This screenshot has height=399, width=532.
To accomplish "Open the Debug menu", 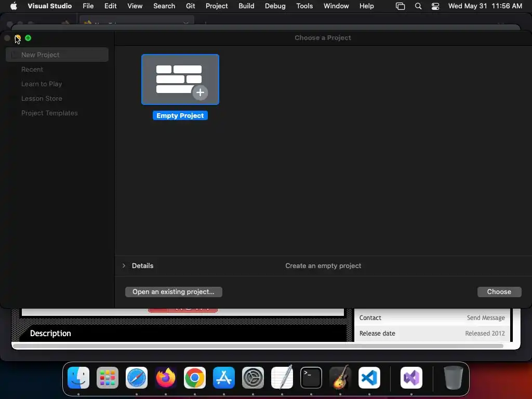I will [x=275, y=6].
